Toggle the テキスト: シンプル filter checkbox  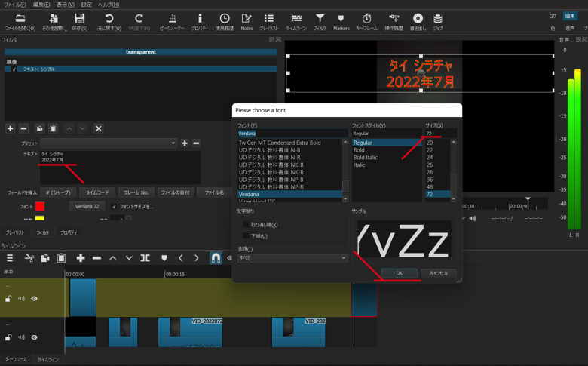[x=14, y=69]
